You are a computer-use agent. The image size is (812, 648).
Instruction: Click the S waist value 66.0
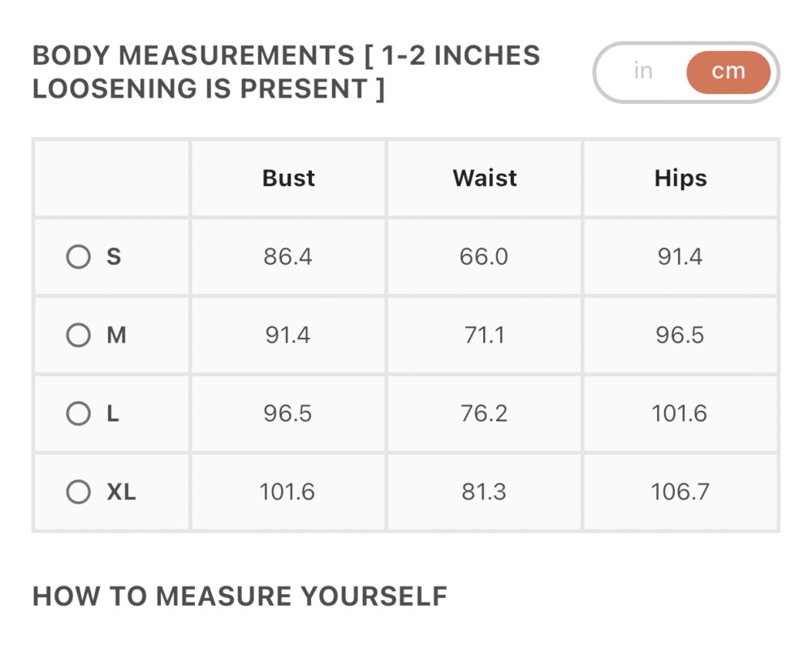(484, 257)
